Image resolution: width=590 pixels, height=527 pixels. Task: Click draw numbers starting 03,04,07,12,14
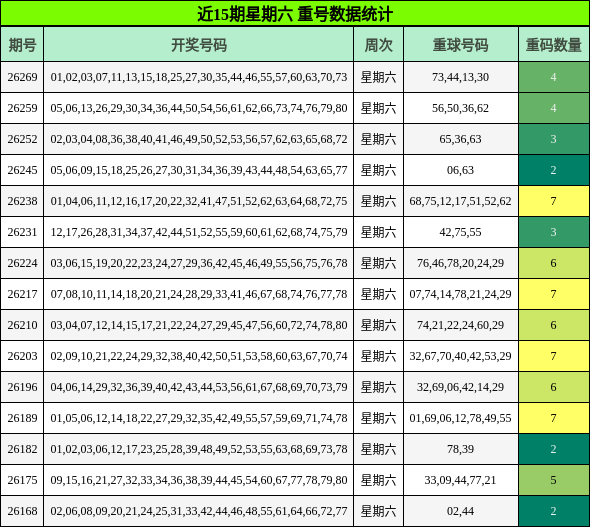pos(199,325)
